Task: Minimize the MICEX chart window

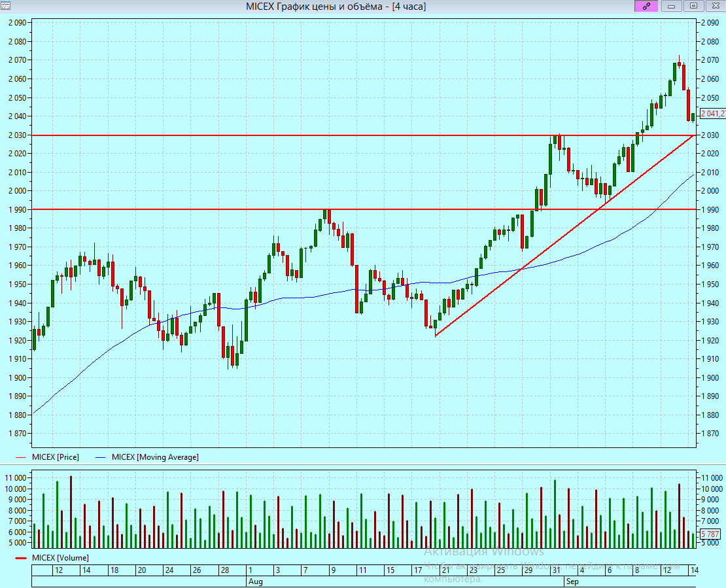Action: [x=671, y=6]
